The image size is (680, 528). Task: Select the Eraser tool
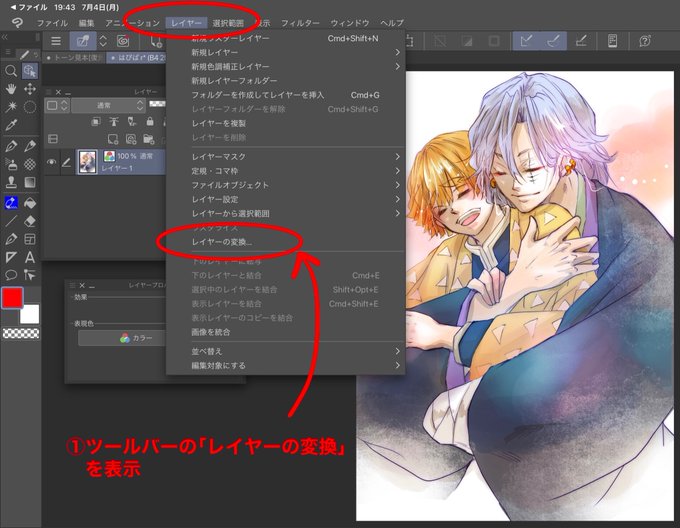(x=30, y=222)
